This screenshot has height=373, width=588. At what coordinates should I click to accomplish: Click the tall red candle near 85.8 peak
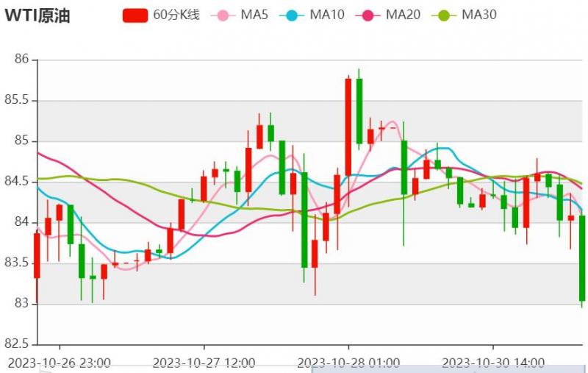point(348,127)
